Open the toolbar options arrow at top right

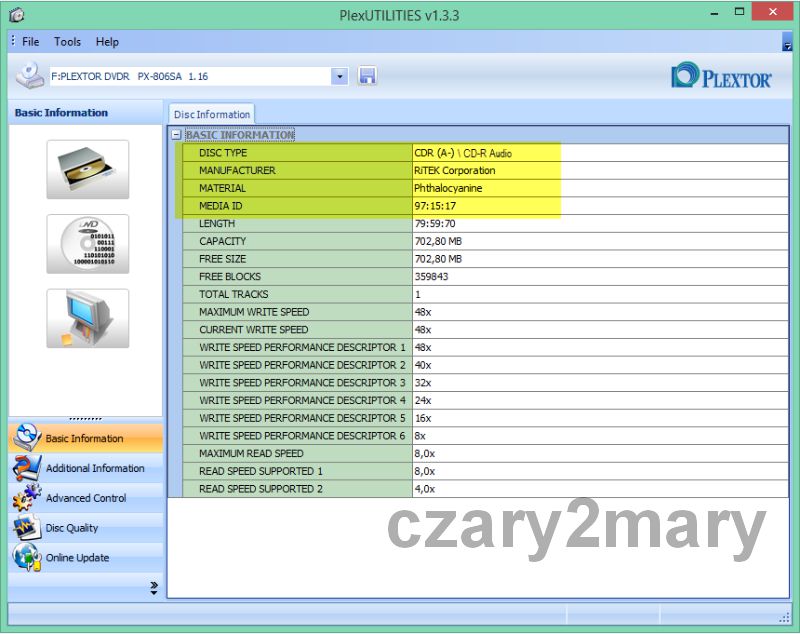point(787,42)
